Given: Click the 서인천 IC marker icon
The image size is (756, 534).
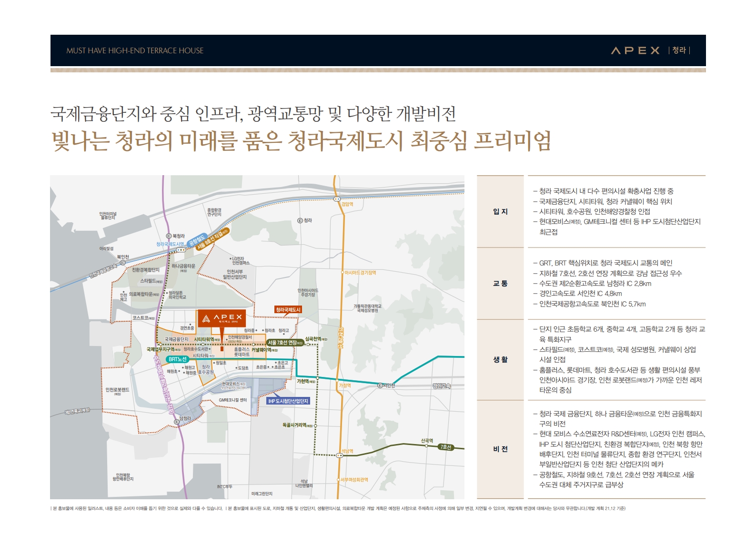Looking at the screenshot, I should [x=380, y=385].
